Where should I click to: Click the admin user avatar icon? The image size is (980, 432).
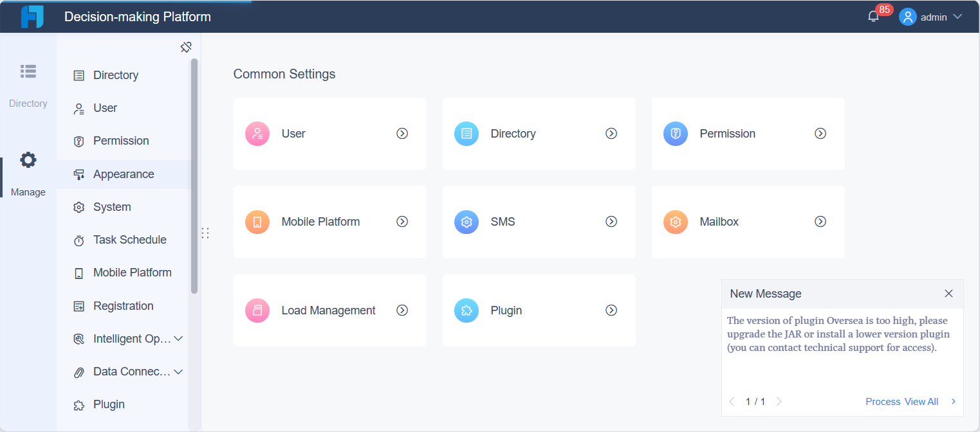pos(907,17)
